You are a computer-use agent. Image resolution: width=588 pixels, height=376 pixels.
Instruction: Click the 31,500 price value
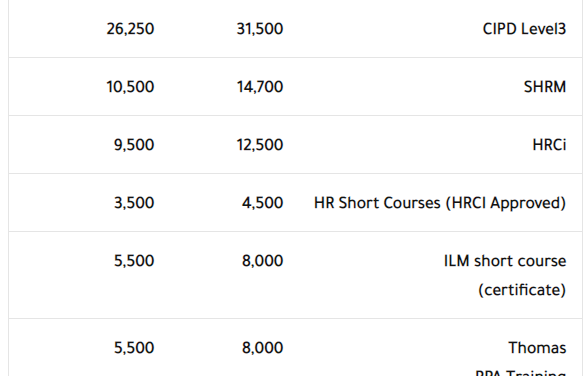[x=260, y=29]
